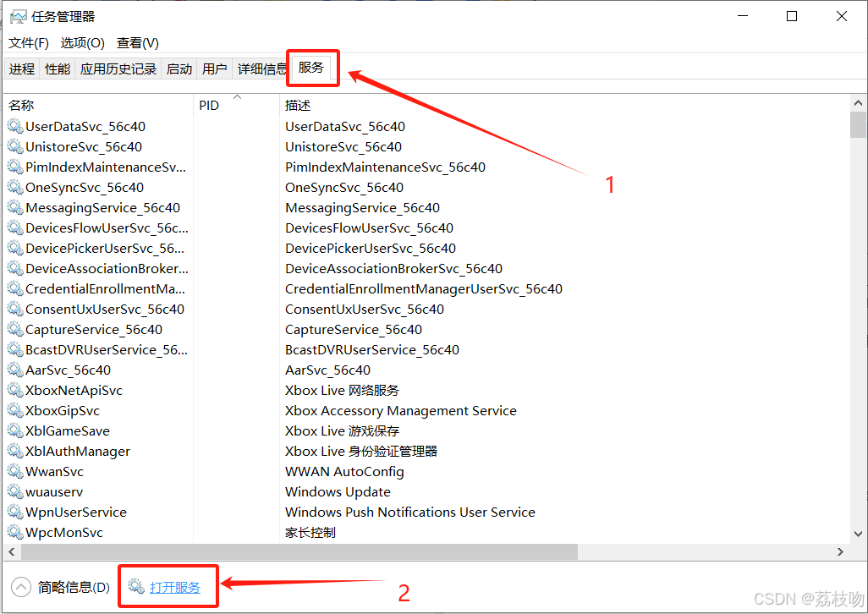Select the Xbox Live 游戏保存 description
The height and width of the screenshot is (614, 868).
pos(342,430)
